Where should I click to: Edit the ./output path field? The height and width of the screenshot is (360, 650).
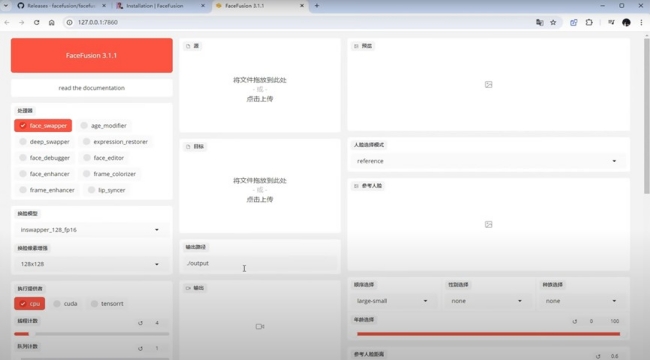pyautogui.click(x=260, y=263)
